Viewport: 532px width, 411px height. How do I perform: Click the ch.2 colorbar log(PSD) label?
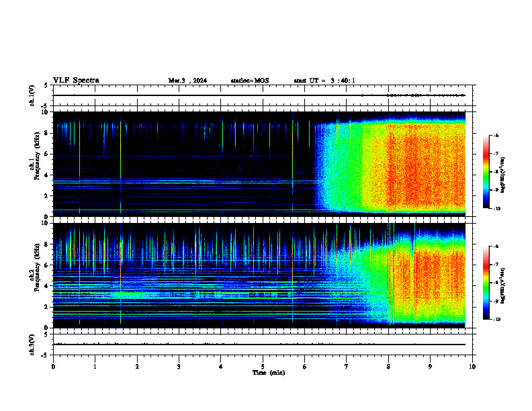pyautogui.click(x=502, y=285)
